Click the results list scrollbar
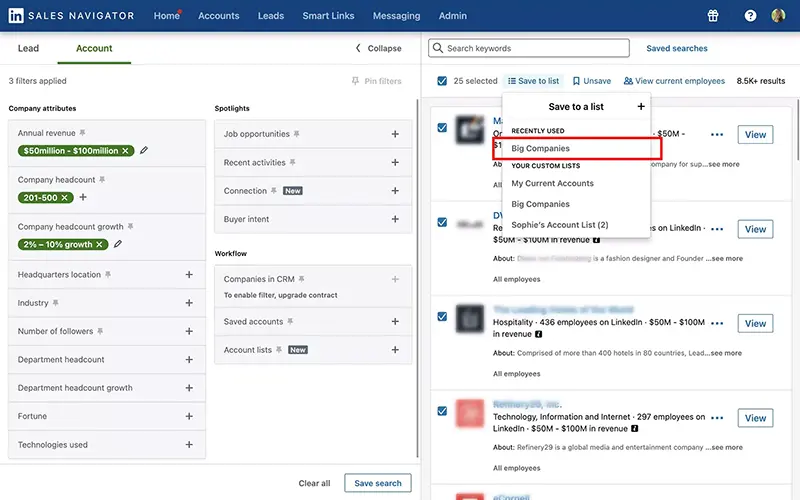The width and height of the screenshot is (800, 500). (797, 130)
